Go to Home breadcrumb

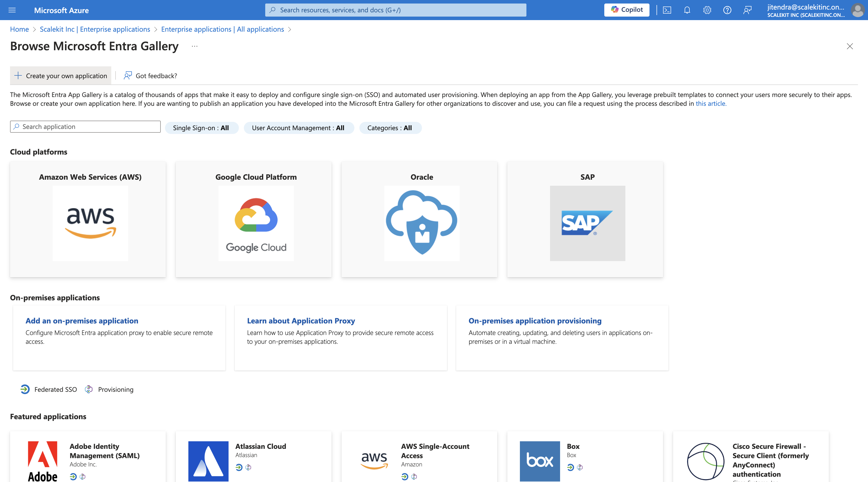tap(20, 29)
